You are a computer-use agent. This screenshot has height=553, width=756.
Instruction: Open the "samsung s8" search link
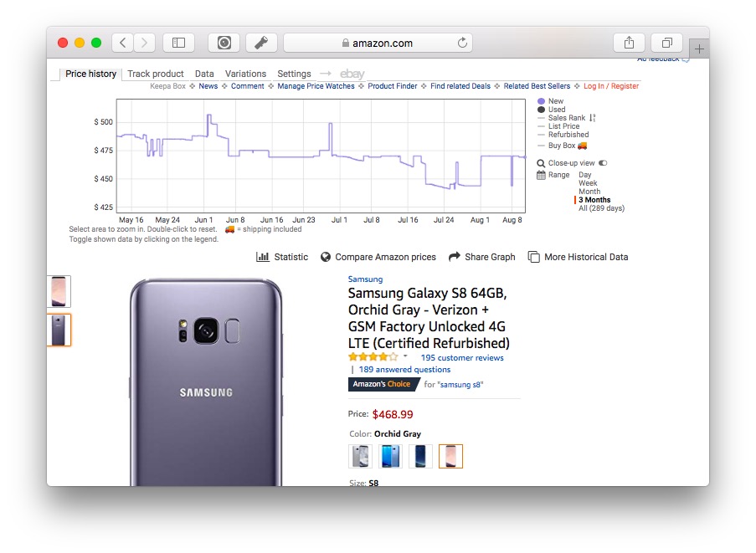tap(461, 384)
